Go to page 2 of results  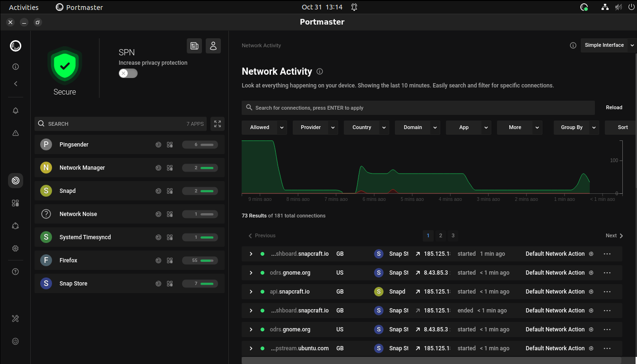(x=440, y=235)
